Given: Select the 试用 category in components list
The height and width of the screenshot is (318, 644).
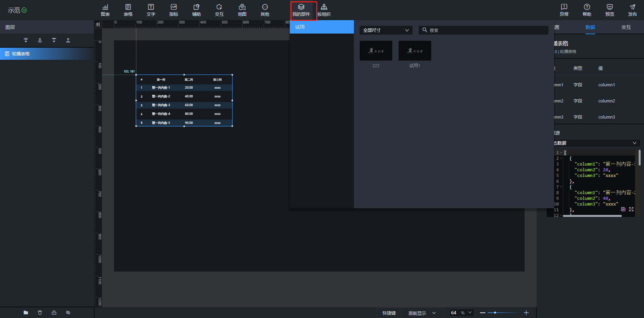Looking at the screenshot, I should tap(321, 27).
